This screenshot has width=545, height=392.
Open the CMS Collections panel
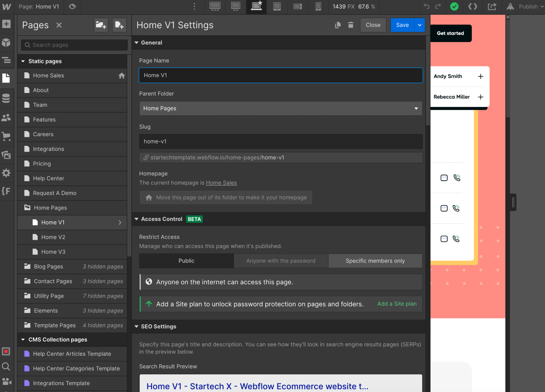tap(6, 98)
